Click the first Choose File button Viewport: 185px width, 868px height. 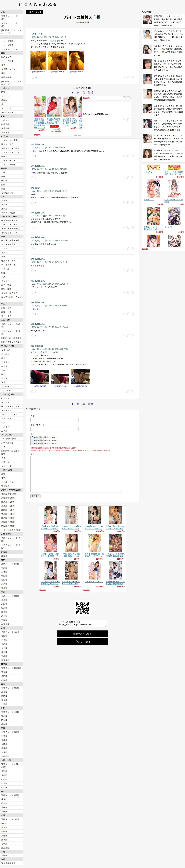click(x=37, y=437)
